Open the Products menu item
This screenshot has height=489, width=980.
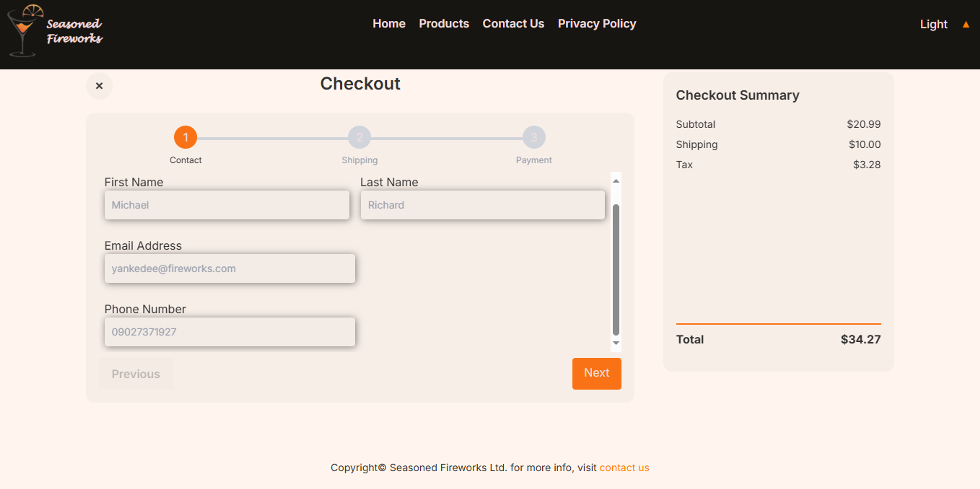click(x=444, y=23)
